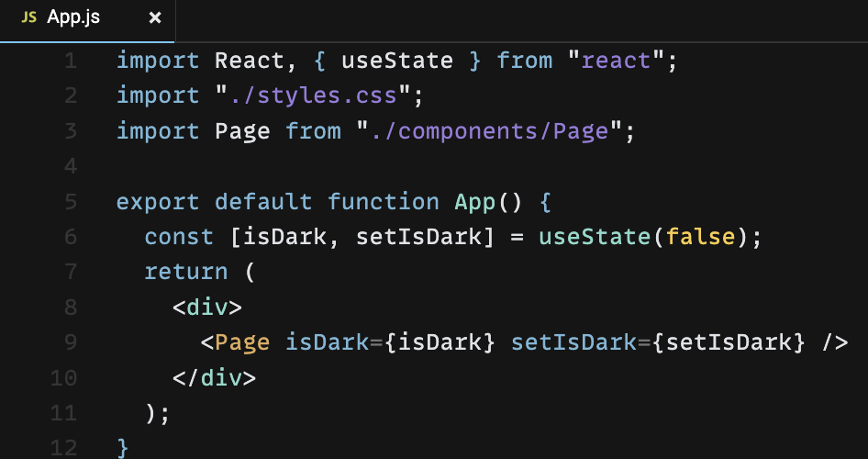
Task: Click "Page" identifier on line 3
Action: [242, 131]
